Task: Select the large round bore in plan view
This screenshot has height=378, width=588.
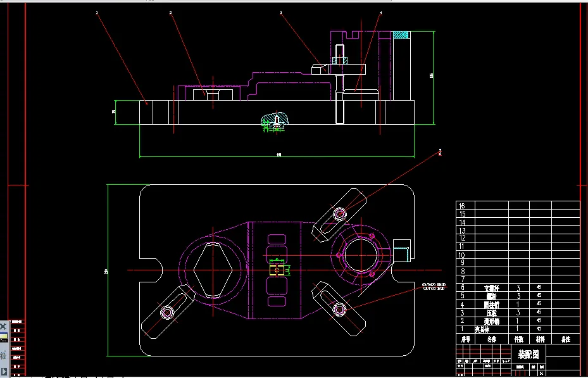Action: [x=361, y=255]
